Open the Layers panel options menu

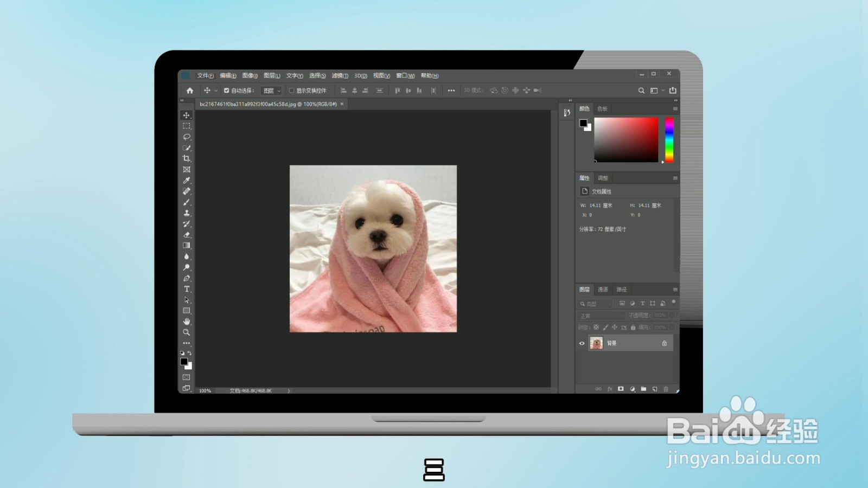pyautogui.click(x=675, y=290)
